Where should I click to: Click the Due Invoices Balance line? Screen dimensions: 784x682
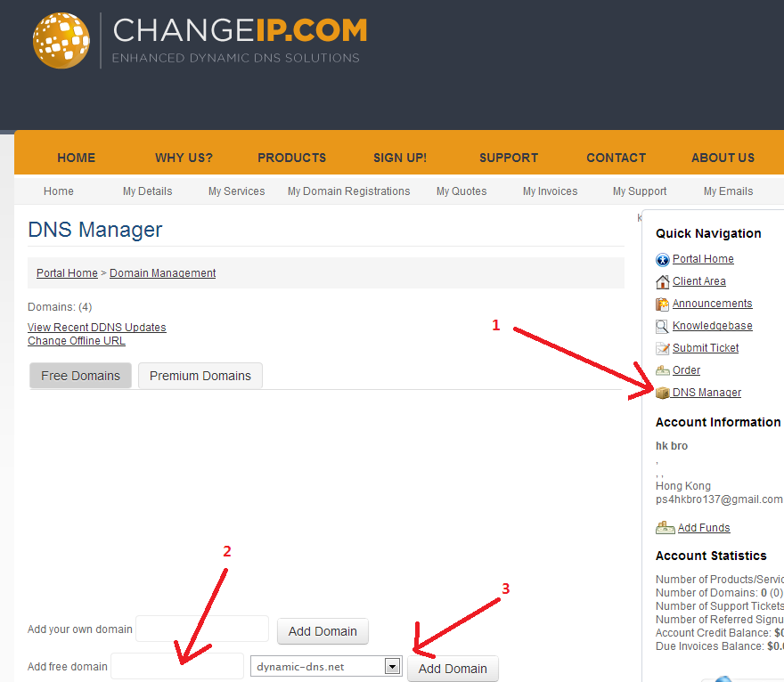point(720,646)
